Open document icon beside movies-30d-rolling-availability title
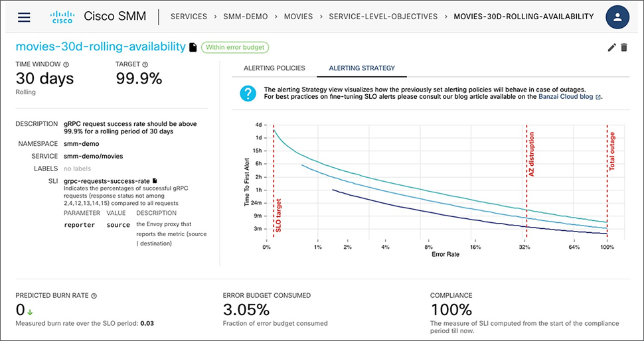Viewport: 644px width, 341px height. tap(193, 48)
